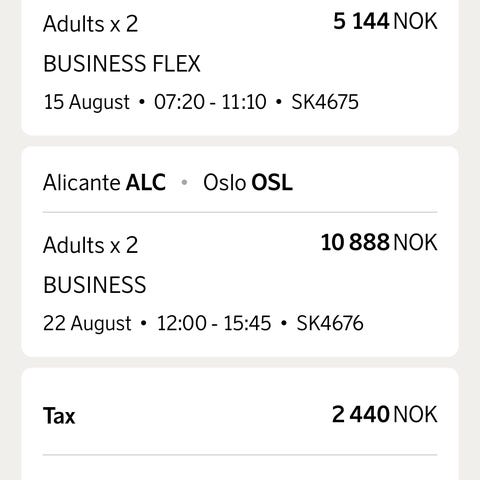
Task: Select the Alicante ALC origin text
Action: (x=104, y=183)
